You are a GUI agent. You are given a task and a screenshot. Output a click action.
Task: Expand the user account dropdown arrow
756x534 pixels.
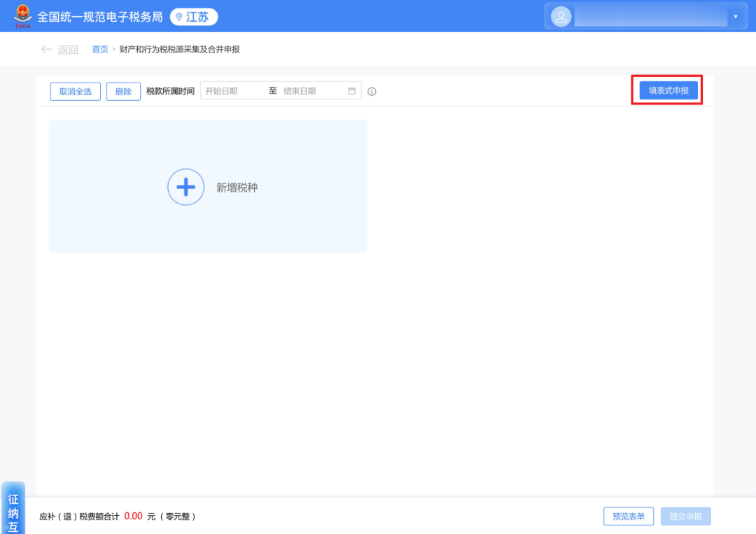point(736,17)
